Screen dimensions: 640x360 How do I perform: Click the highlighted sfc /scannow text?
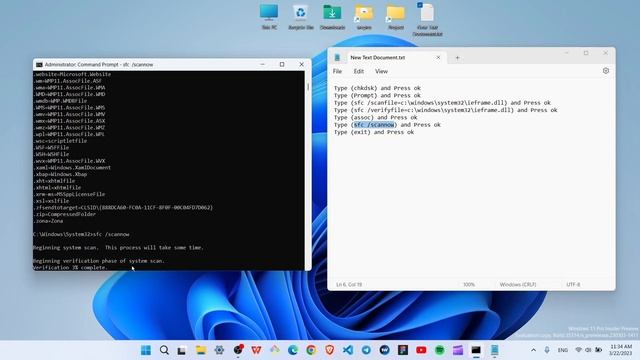coord(374,125)
